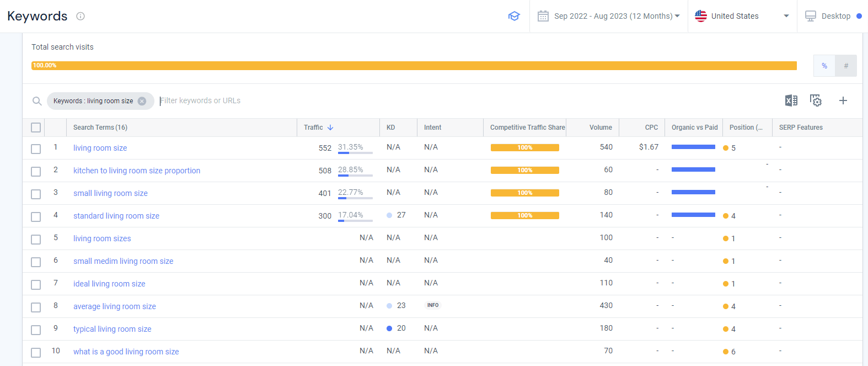Click the Keywords info icon
This screenshot has height=366, width=868.
[81, 16]
